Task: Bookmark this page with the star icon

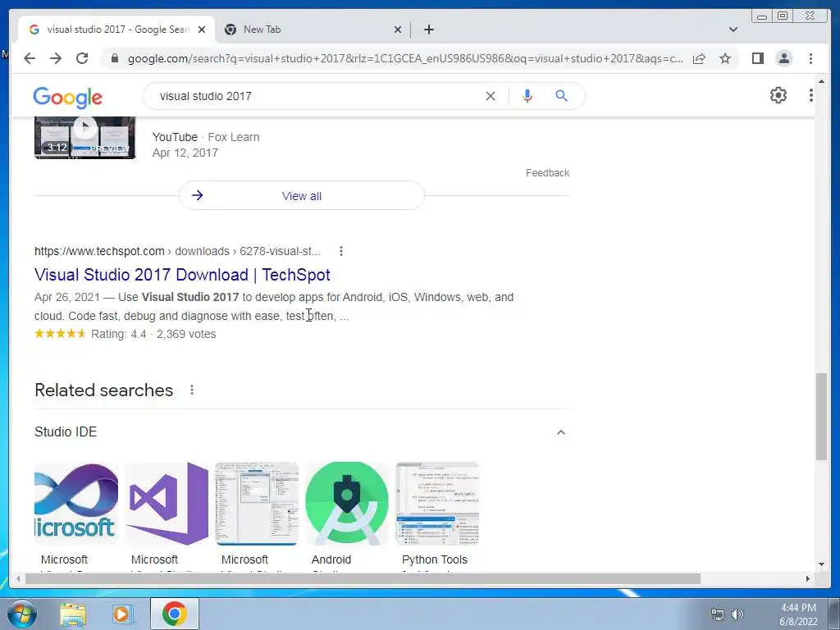Action: coord(725,58)
